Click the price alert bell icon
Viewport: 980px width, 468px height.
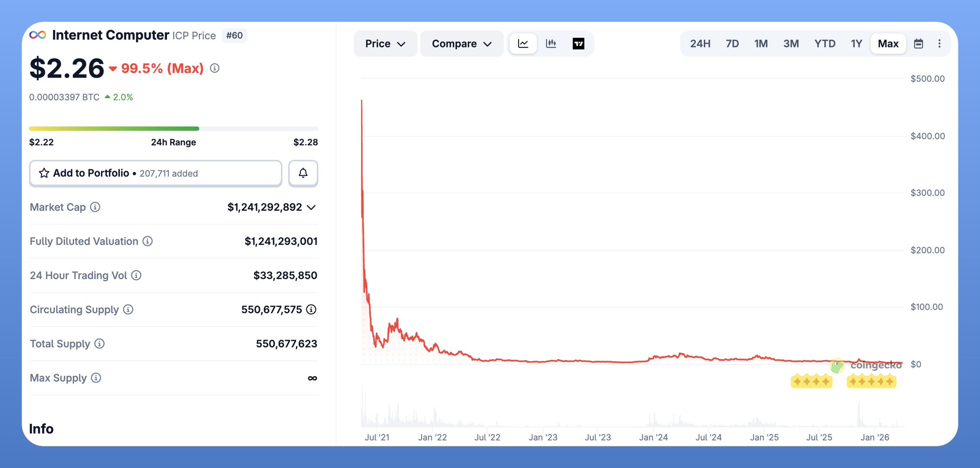click(x=303, y=173)
